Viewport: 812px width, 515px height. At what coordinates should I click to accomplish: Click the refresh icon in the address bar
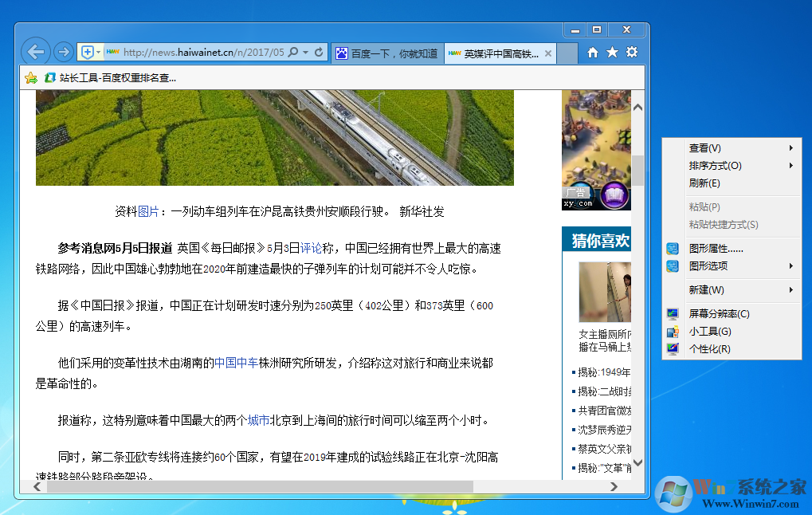pyautogui.click(x=320, y=51)
